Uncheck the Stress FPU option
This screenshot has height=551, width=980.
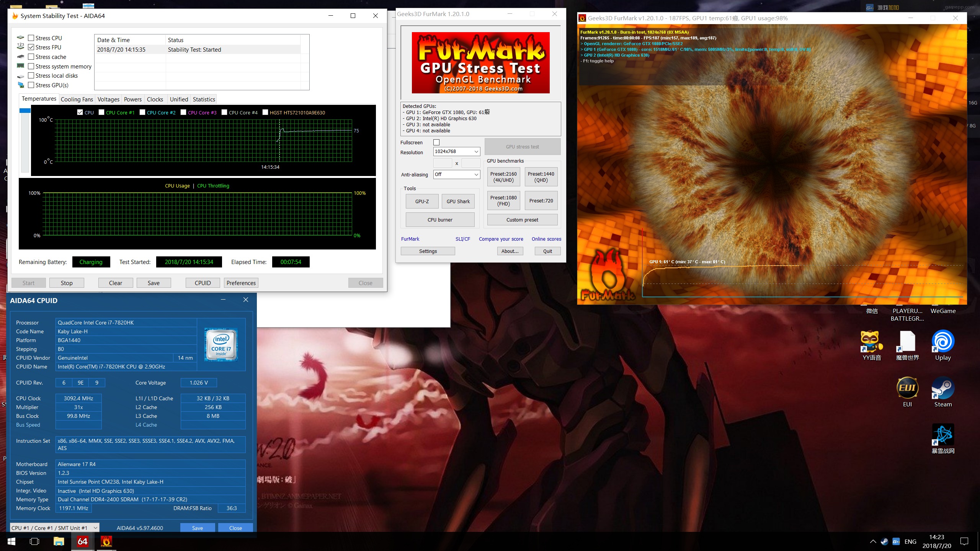point(31,47)
